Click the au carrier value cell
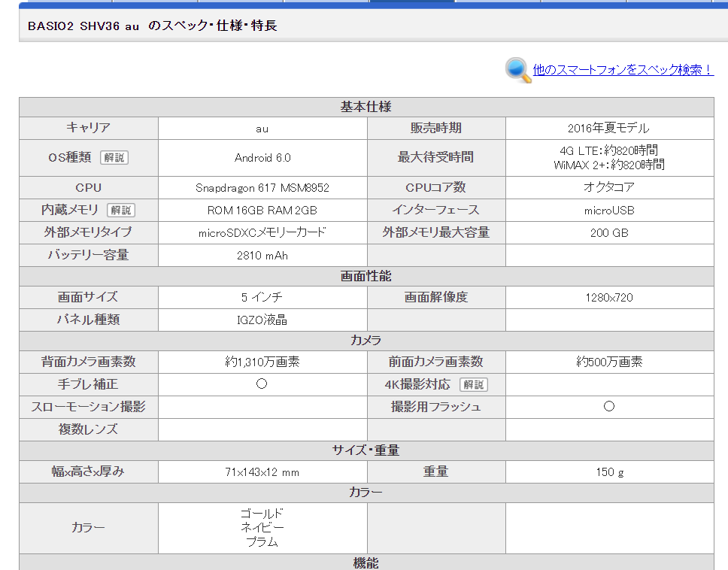Image resolution: width=728 pixels, height=570 pixels. click(262, 128)
